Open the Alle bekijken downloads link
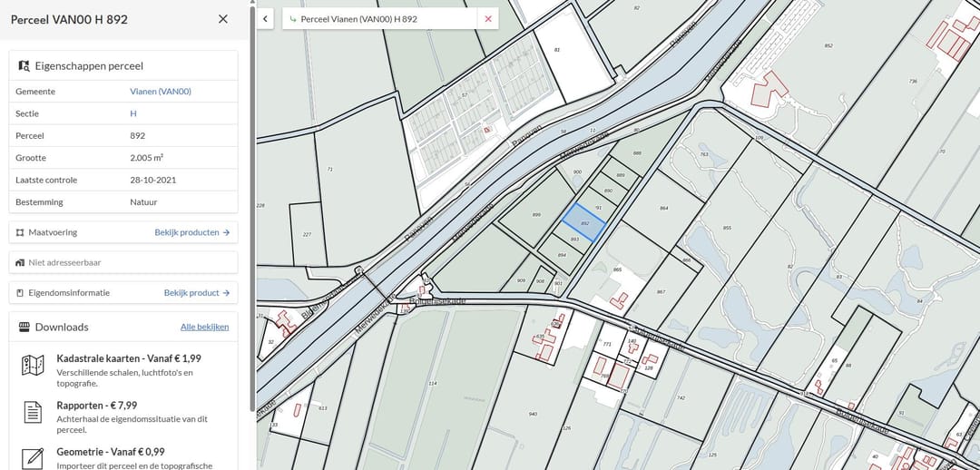The width and height of the screenshot is (980, 470). coord(204,327)
